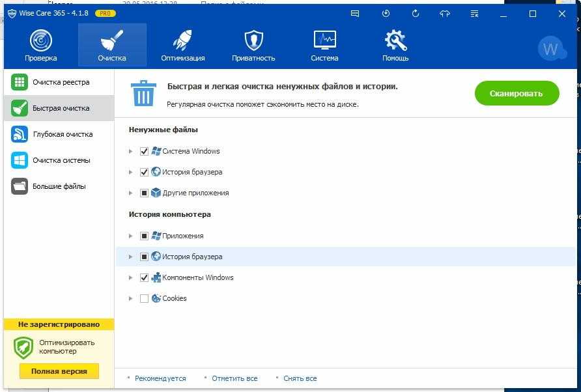
Task: Open the Оптимизация rocket tab
Action: pos(182,45)
